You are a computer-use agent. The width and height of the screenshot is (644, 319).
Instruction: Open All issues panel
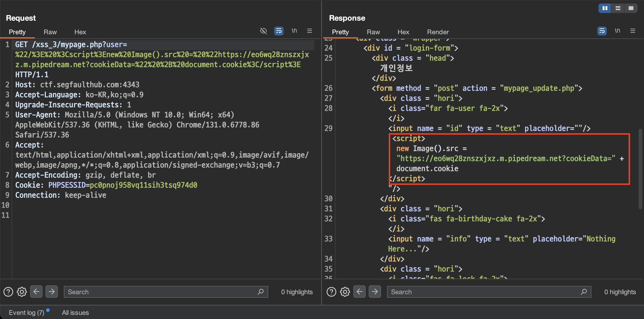point(75,313)
